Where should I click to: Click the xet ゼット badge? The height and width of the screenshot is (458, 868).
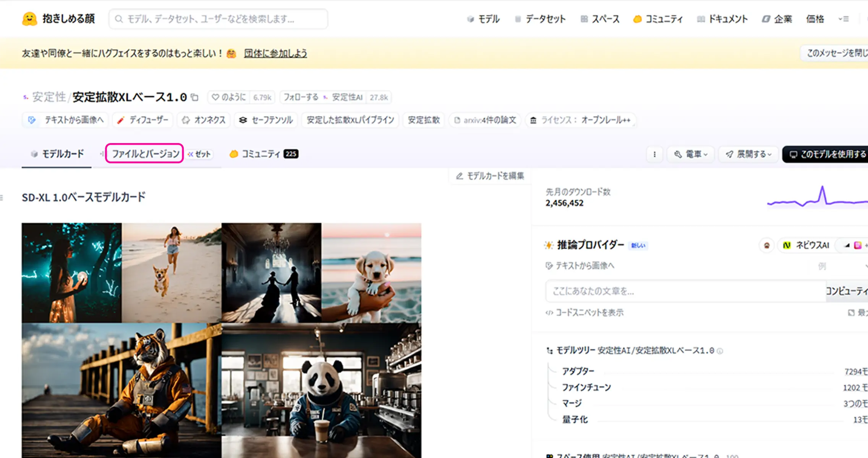click(x=199, y=154)
